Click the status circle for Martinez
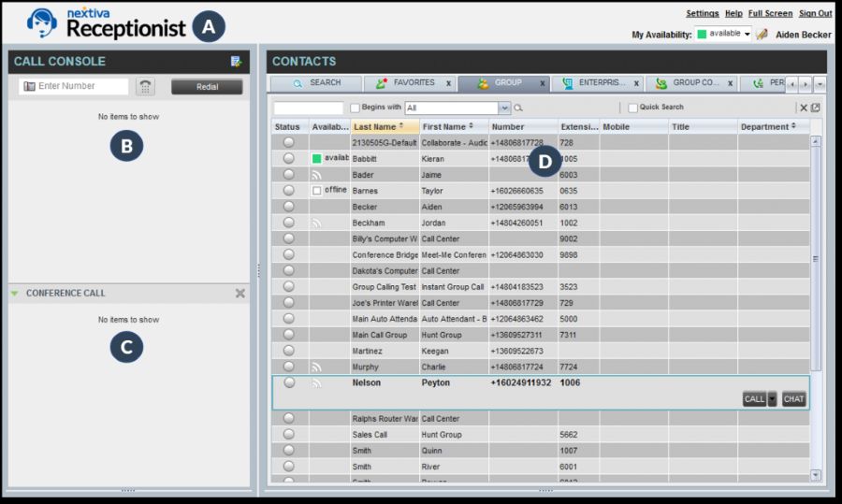 coord(289,350)
